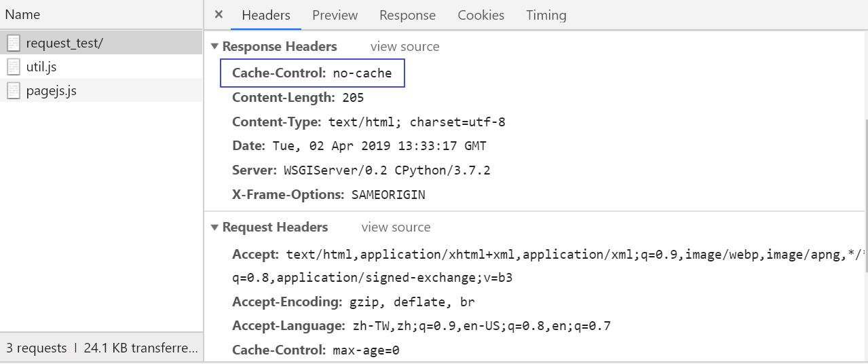Select the util.js request entry
Screen dimensions: 868x364
pyautogui.click(x=41, y=67)
